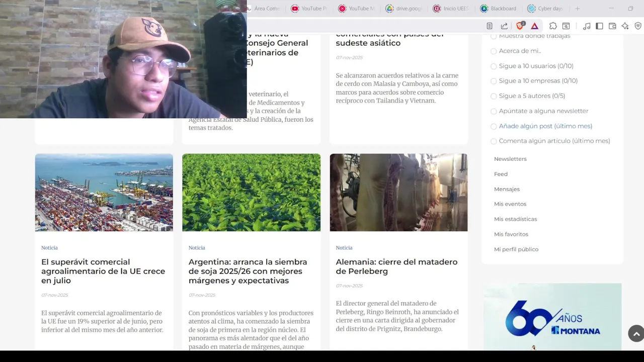Image resolution: width=644 pixels, height=362 pixels.
Task: Open Mis favoritos in the sidebar
Action: pos(511,234)
